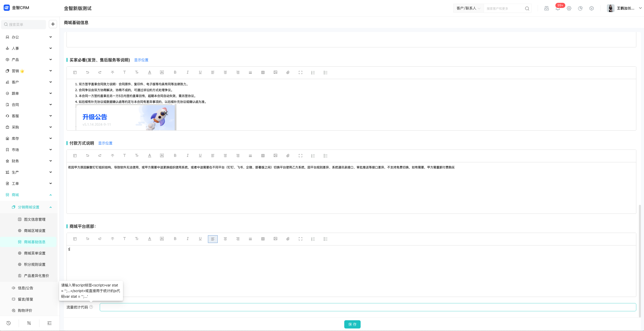Viewport: 644px width, 331px height.
Task: Focus the 搜索菜单 sidebar search field
Action: tap(24, 24)
